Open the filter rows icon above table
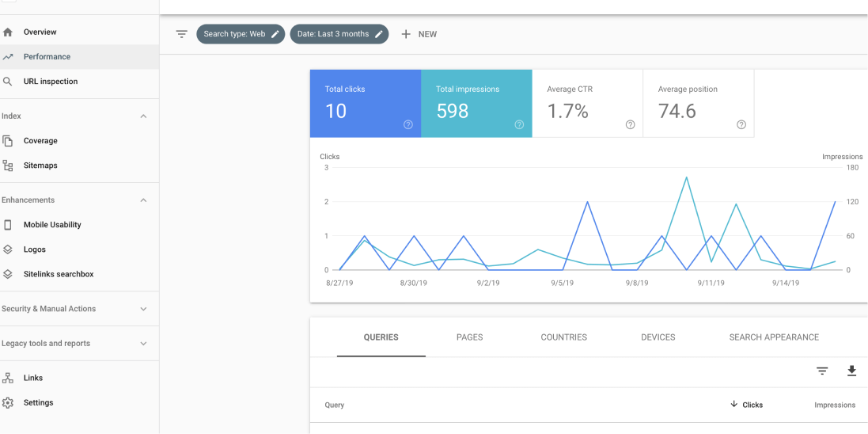Image resolution: width=868 pixels, height=434 pixels. [x=822, y=371]
